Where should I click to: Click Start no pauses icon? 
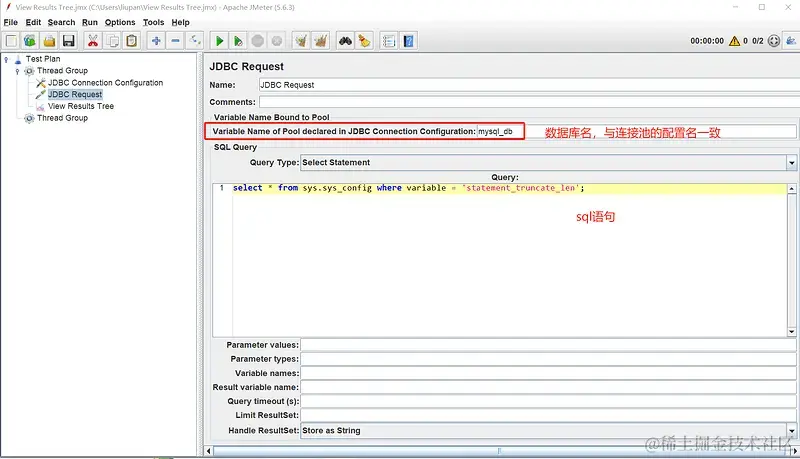238,41
